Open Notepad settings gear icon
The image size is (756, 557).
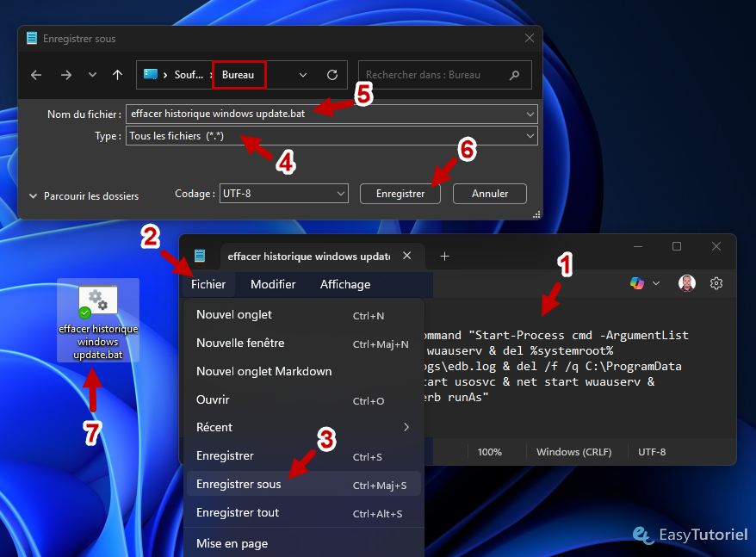[716, 283]
